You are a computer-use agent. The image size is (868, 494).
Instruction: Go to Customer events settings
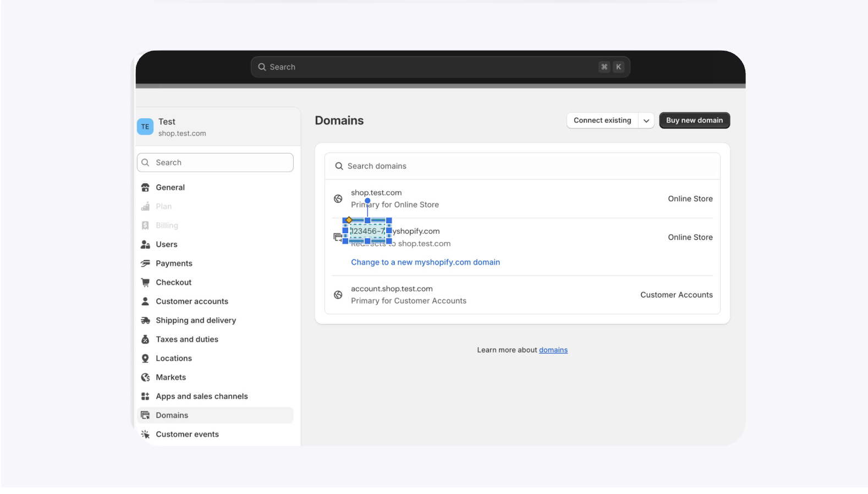coord(187,434)
